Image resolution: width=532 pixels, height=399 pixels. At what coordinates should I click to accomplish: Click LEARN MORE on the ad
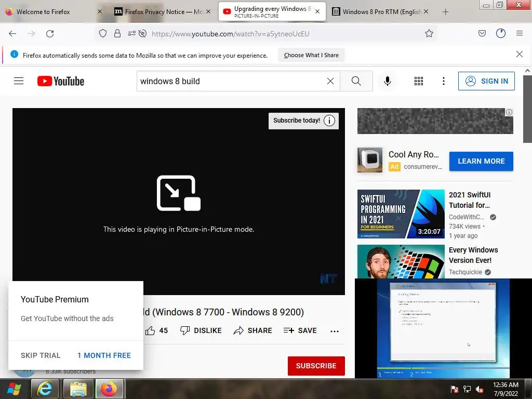481,161
